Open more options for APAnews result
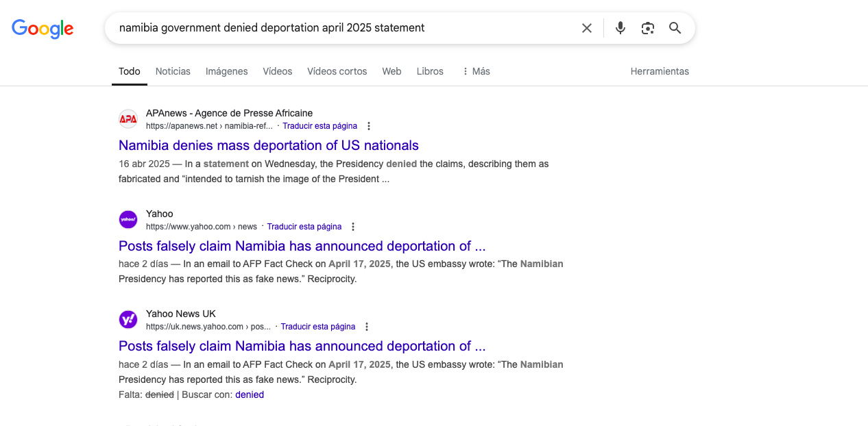Viewport: 868px width, 426px height. 369,126
